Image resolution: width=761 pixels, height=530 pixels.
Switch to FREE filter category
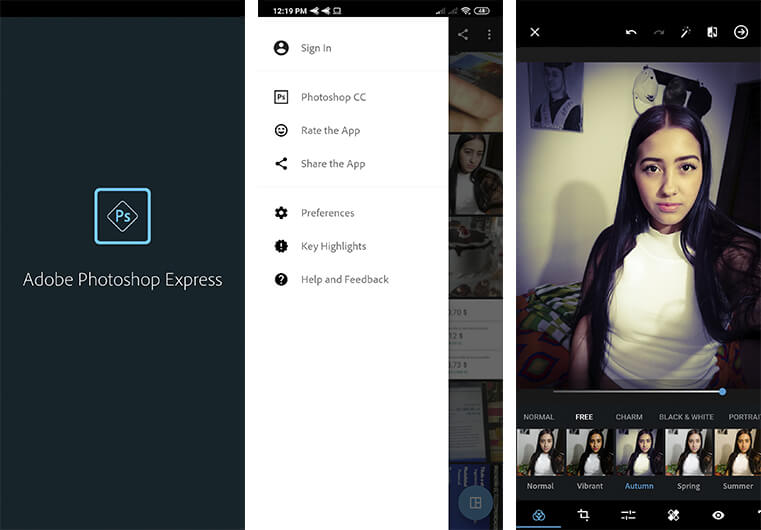coord(584,417)
